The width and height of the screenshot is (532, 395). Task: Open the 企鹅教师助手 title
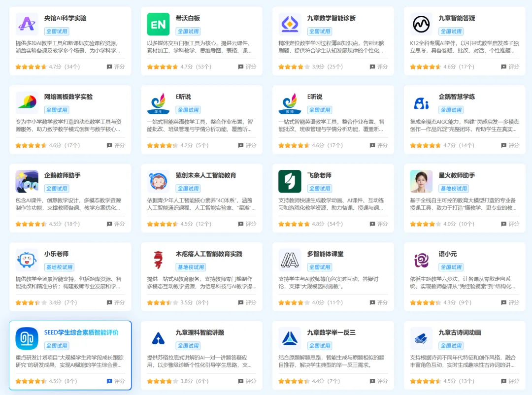pyautogui.click(x=63, y=175)
